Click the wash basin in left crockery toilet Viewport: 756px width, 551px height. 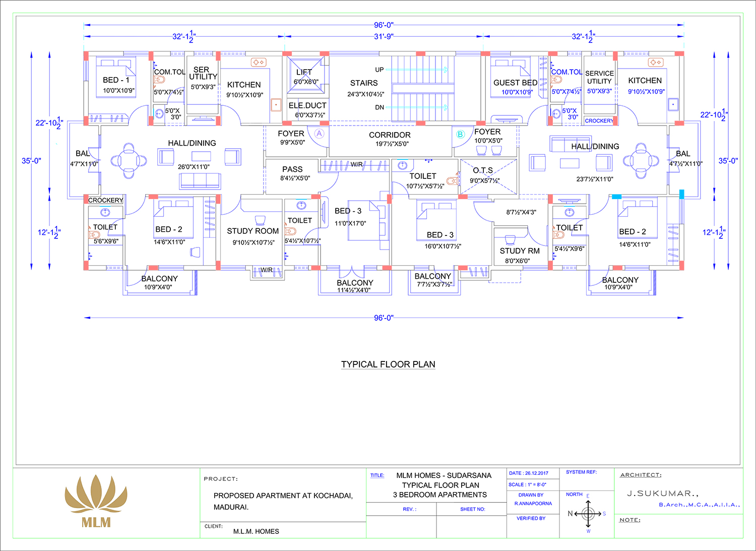pos(105,213)
